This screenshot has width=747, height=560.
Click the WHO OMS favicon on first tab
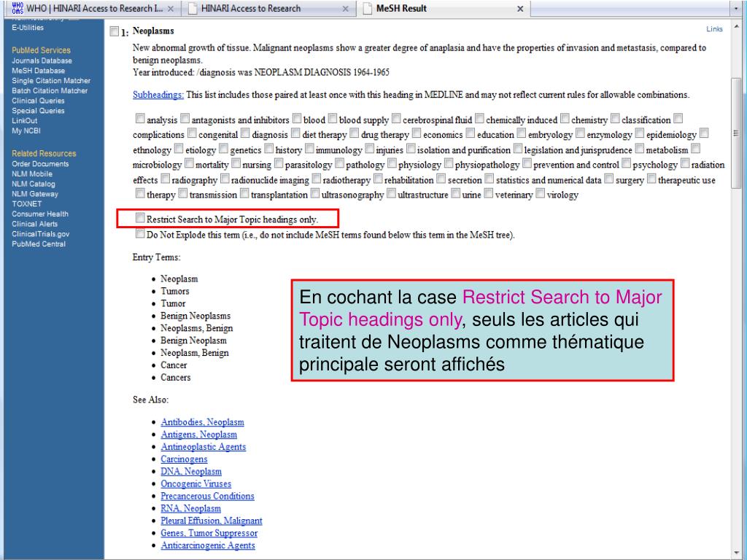pos(18,8)
